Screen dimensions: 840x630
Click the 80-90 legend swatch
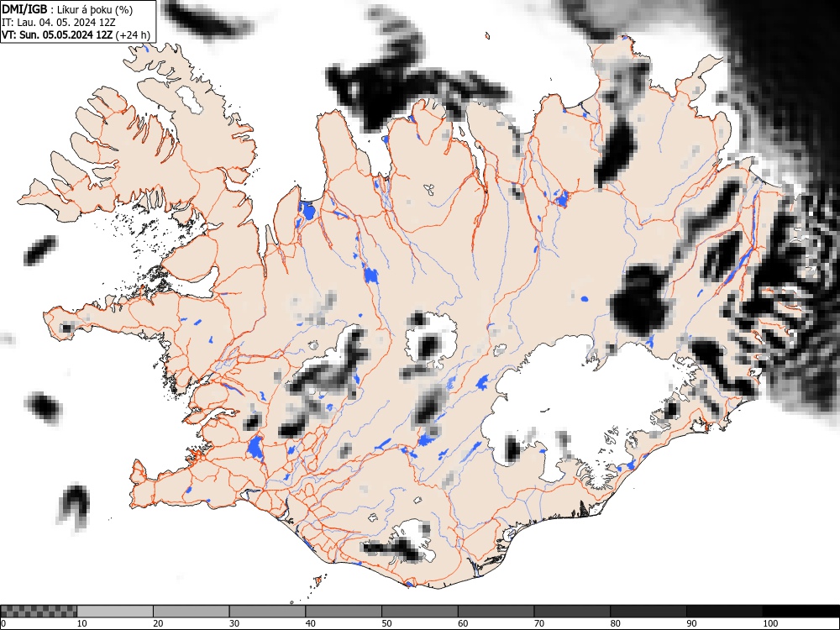[x=648, y=612]
